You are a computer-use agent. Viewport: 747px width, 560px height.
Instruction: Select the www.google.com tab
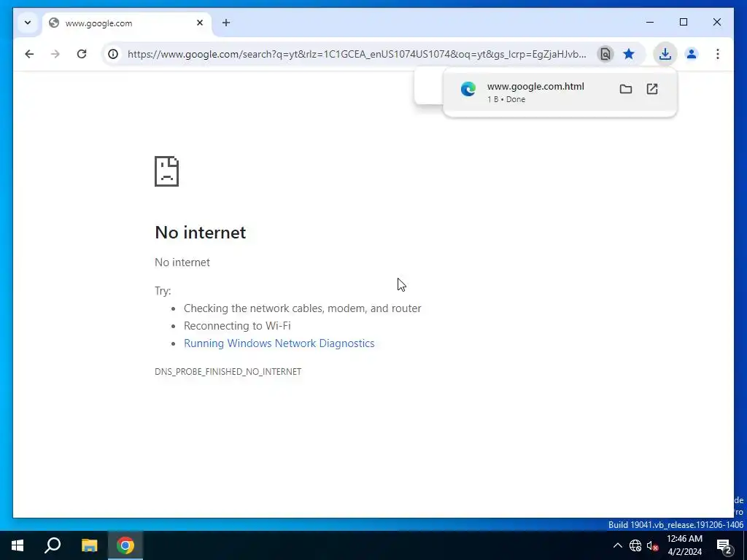(x=128, y=23)
